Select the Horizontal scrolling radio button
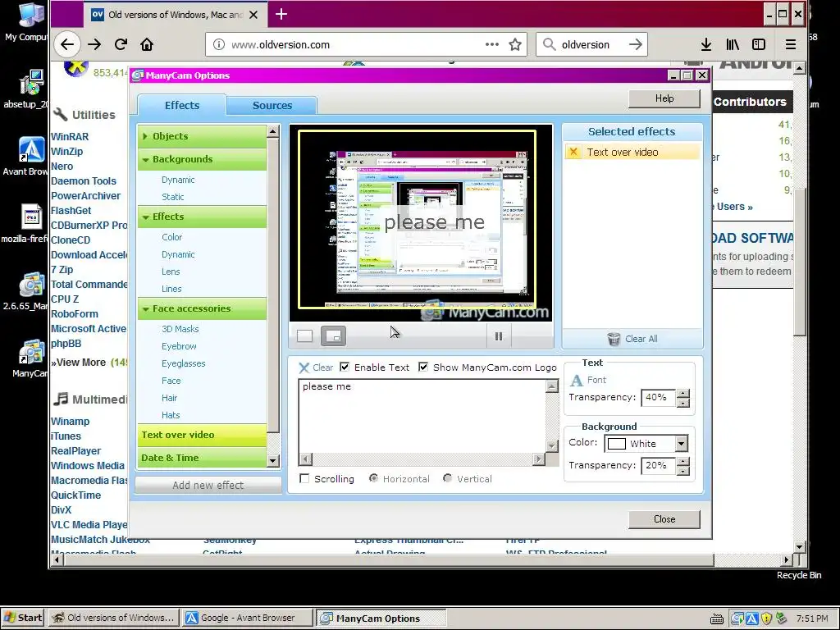Viewport: 840px width, 630px height. click(x=373, y=478)
